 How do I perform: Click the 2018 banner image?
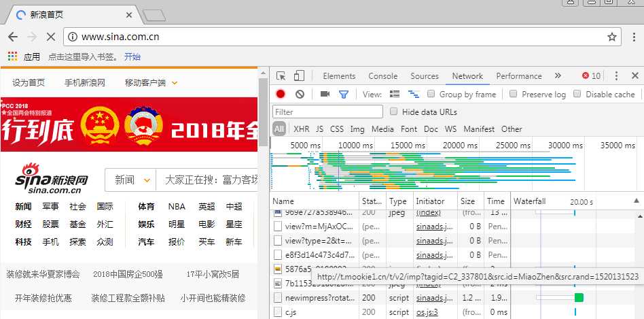coord(129,124)
